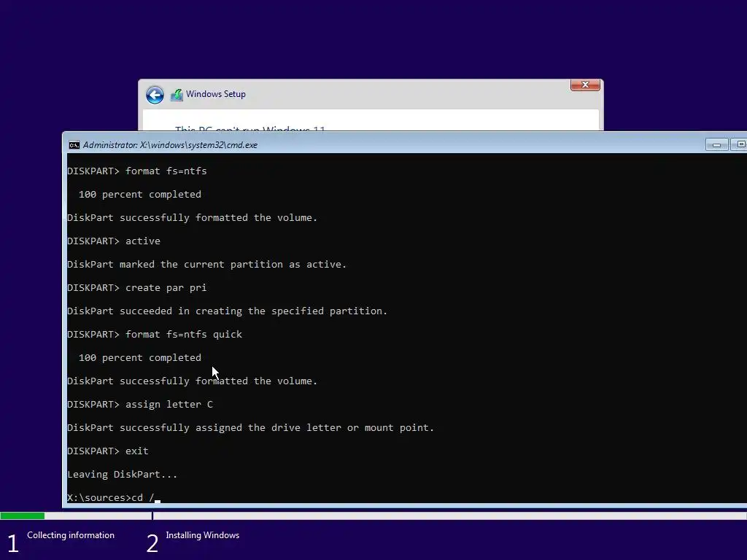Click the 'DISKPART> active' line
The image size is (747, 560).
[114, 241]
